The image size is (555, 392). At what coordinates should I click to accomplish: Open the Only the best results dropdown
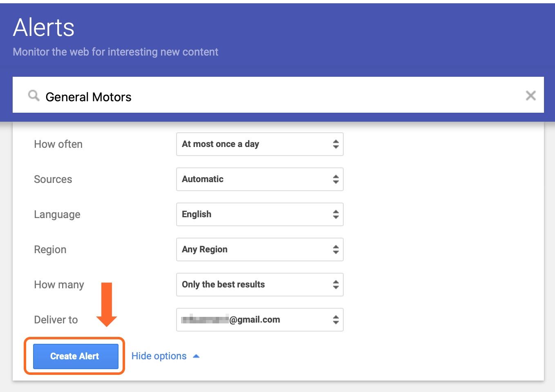[260, 285]
